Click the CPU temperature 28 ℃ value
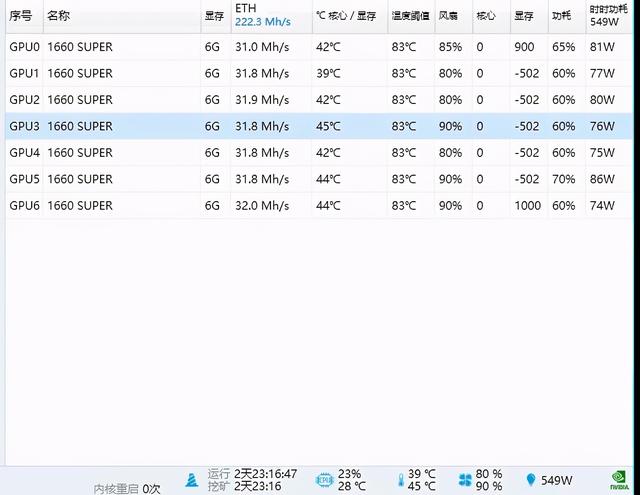The height and width of the screenshot is (495, 640). click(x=352, y=486)
